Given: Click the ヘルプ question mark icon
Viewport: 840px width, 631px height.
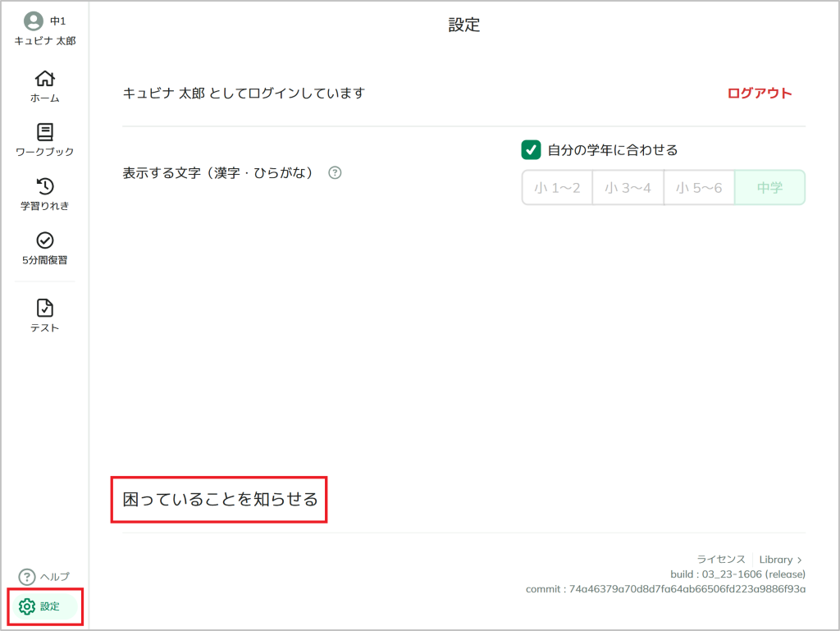Looking at the screenshot, I should (x=27, y=577).
